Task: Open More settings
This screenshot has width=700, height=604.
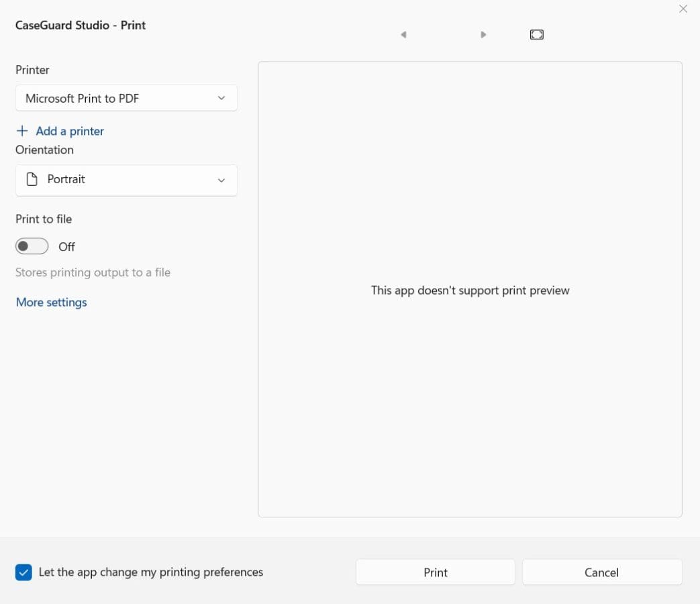Action: point(52,303)
